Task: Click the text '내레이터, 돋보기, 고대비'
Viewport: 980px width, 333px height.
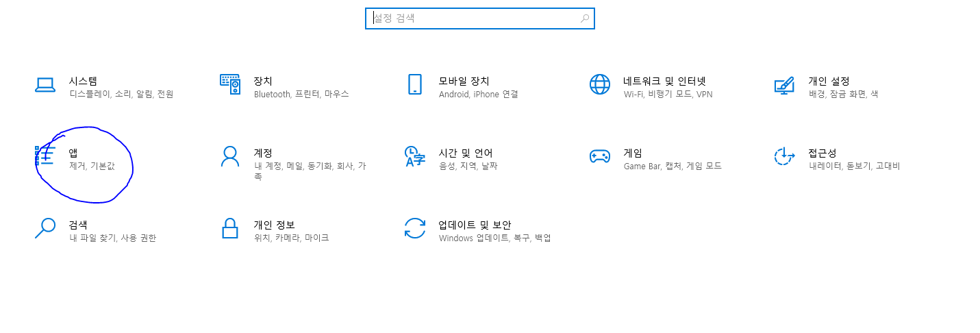Action: click(854, 166)
